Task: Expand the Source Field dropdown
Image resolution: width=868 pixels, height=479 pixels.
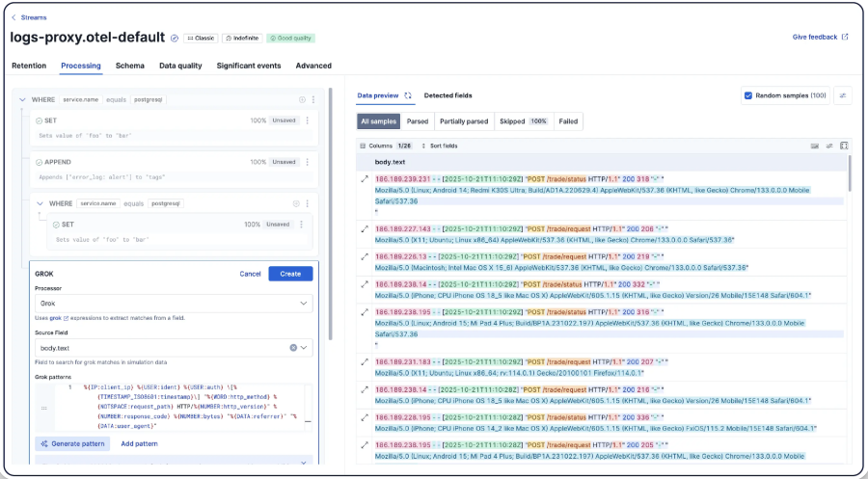Action: point(304,348)
